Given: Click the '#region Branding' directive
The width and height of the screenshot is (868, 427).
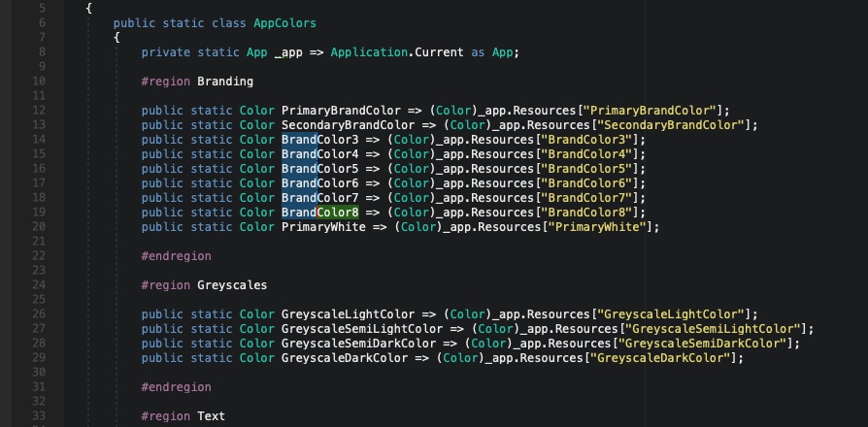Looking at the screenshot, I should 197,82.
